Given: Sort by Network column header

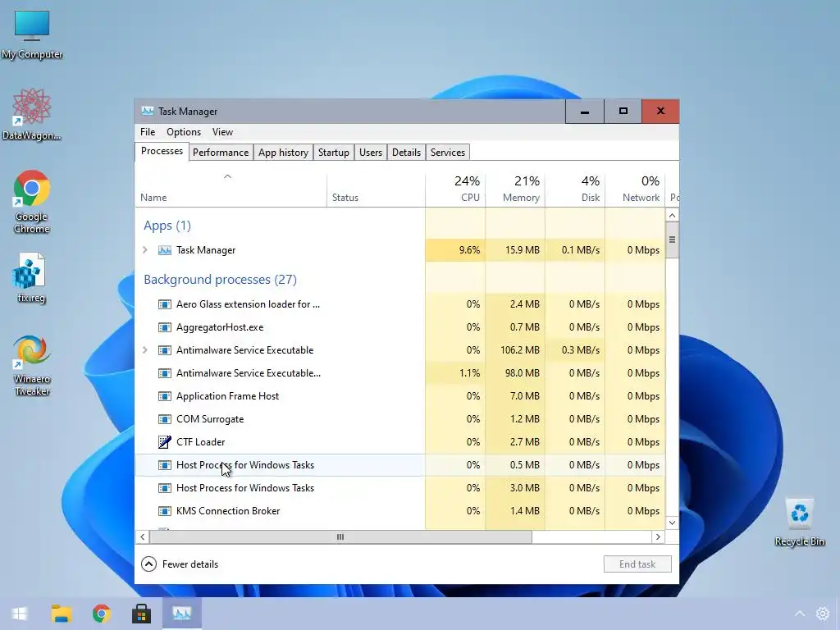Looking at the screenshot, I should [635, 189].
